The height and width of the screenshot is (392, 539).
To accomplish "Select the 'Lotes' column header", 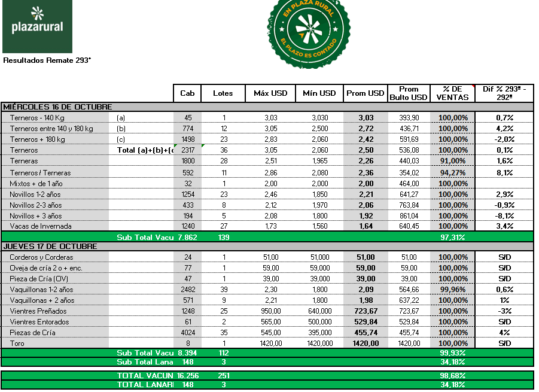I will (x=223, y=93).
